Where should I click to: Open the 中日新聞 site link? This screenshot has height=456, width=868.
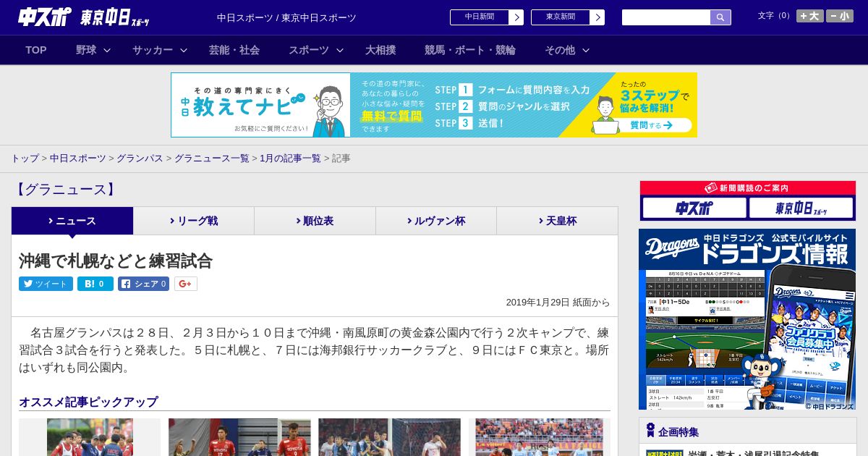tap(480, 17)
